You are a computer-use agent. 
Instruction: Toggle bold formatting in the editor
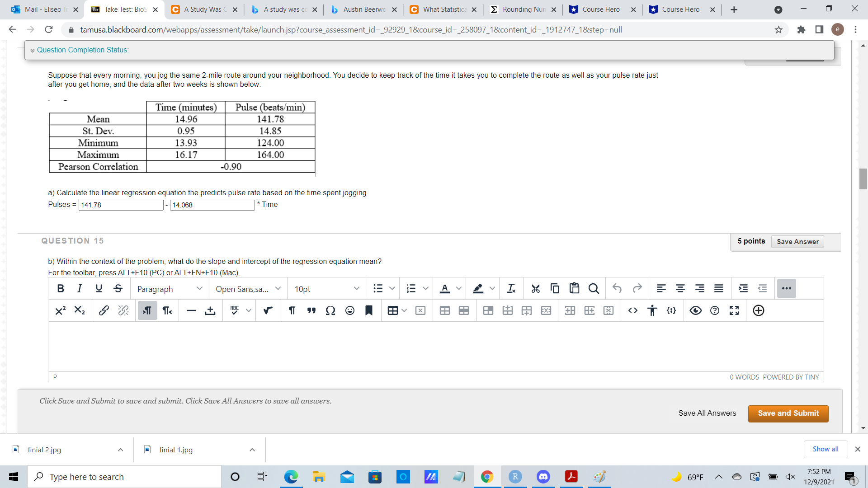(61, 288)
